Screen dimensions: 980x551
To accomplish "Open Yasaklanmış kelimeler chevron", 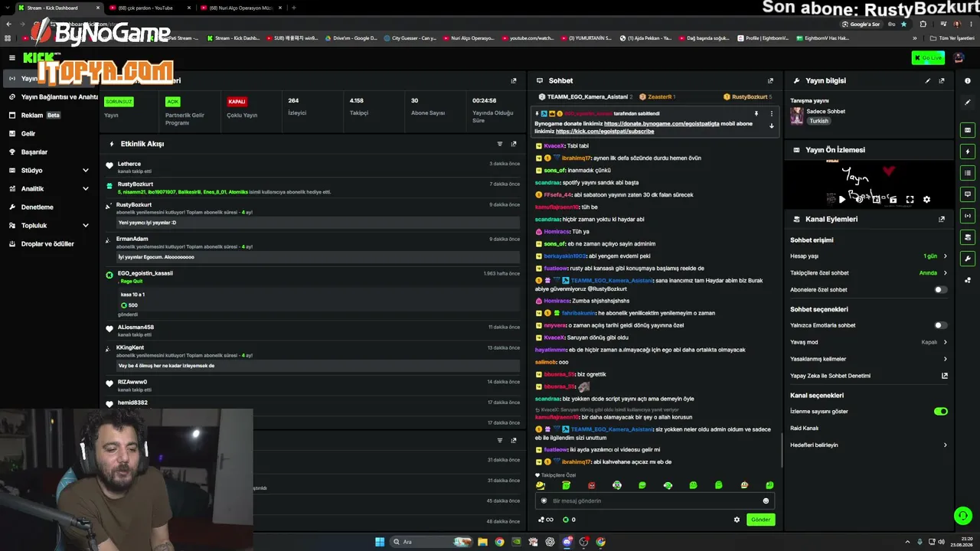I will pyautogui.click(x=945, y=359).
